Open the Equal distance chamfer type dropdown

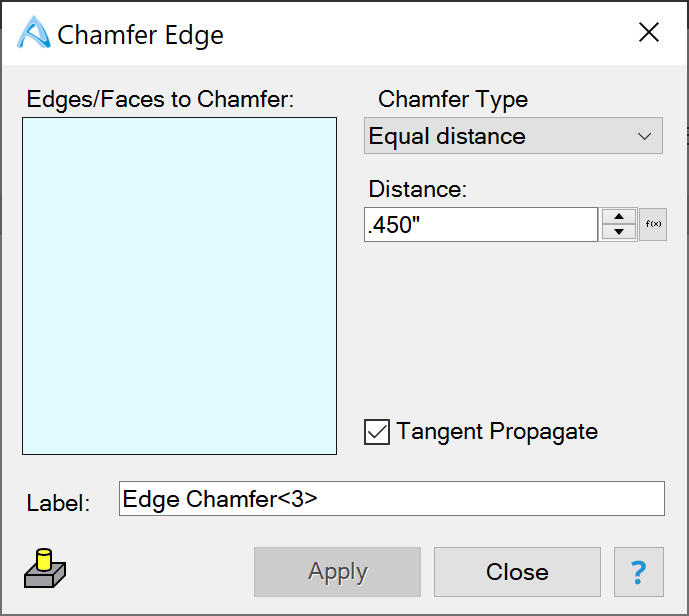[512, 136]
